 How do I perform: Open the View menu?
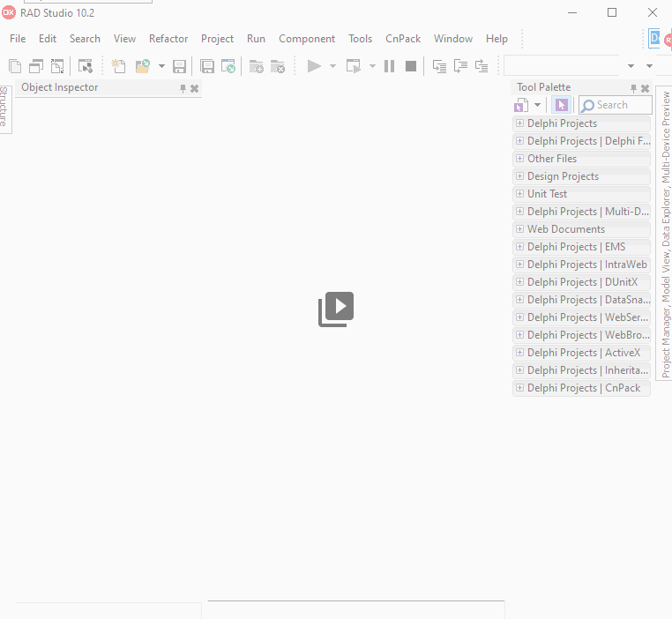click(124, 39)
